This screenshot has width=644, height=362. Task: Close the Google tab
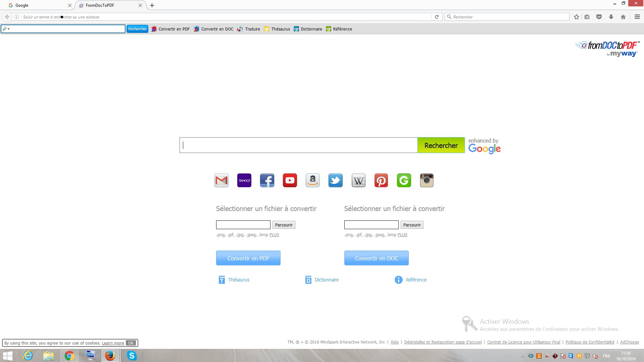click(x=70, y=5)
